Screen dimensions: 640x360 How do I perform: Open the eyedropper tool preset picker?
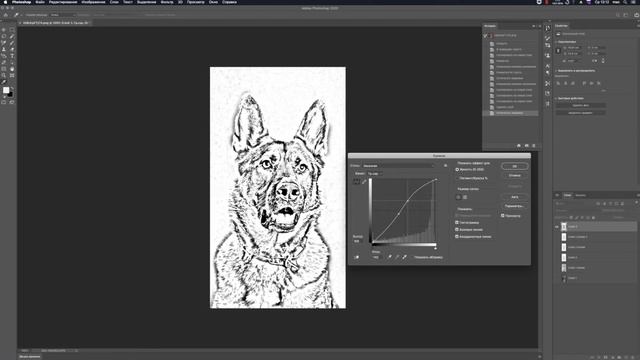point(17,15)
